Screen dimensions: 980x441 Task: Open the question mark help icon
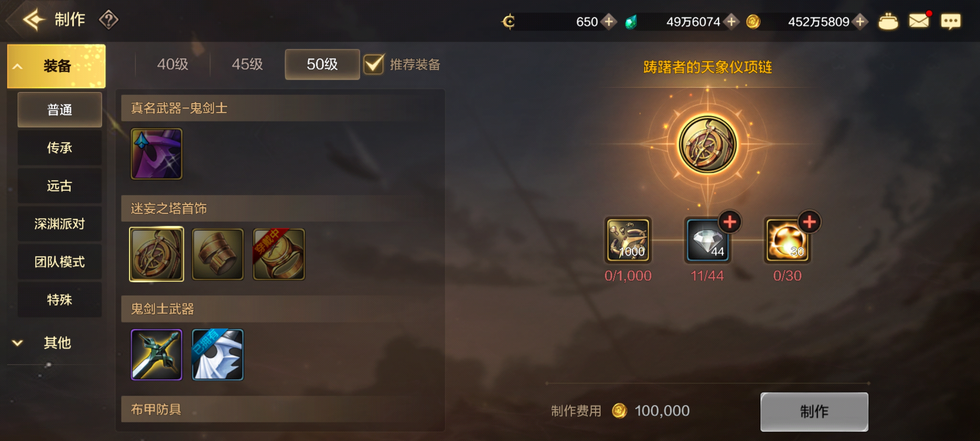click(x=108, y=20)
